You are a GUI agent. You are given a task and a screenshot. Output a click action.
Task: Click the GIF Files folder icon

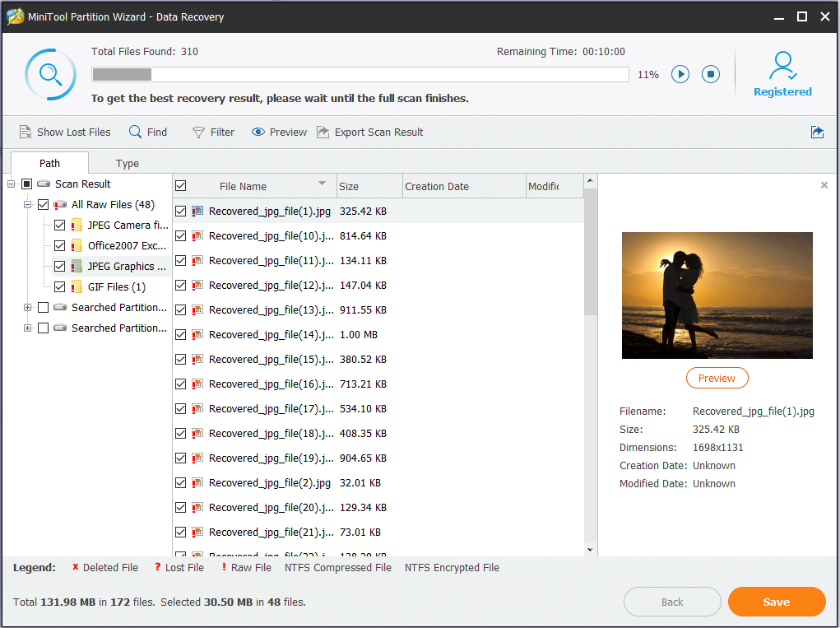pyautogui.click(x=76, y=286)
